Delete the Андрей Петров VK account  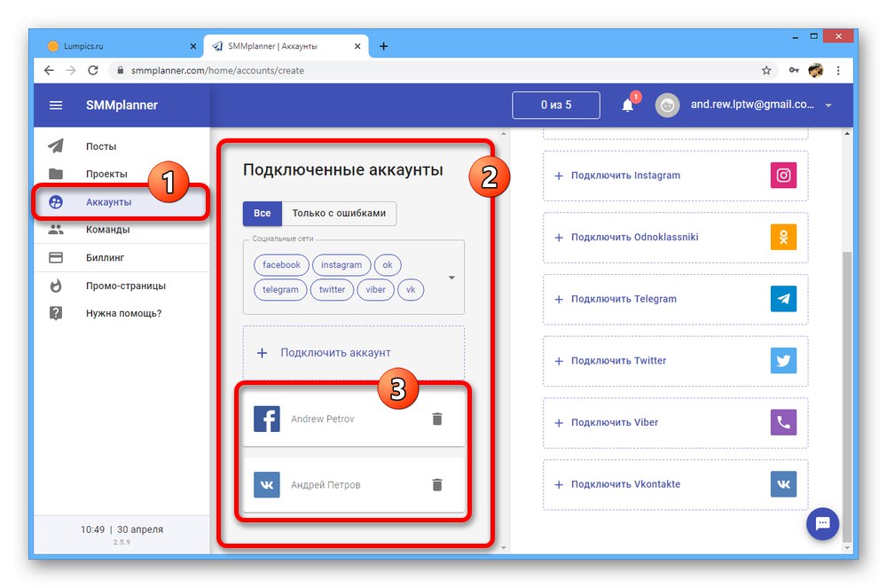[x=437, y=484]
